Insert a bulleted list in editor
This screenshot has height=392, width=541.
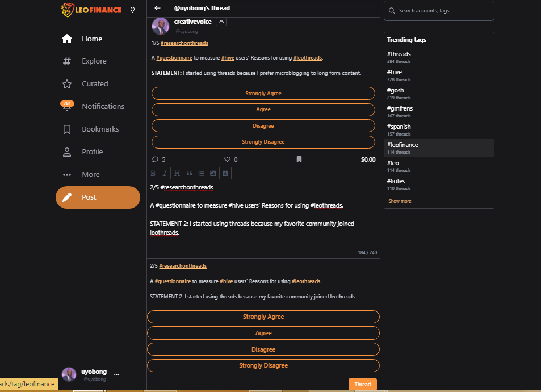[x=201, y=174]
